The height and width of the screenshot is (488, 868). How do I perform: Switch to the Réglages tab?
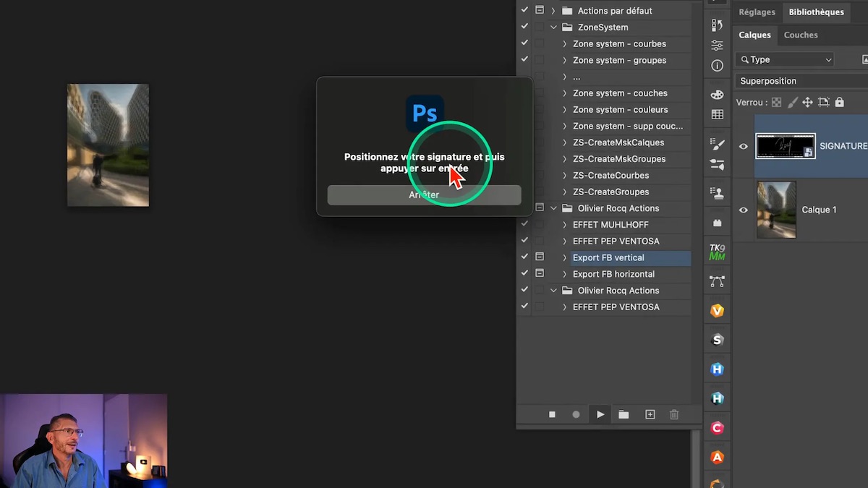click(x=757, y=12)
